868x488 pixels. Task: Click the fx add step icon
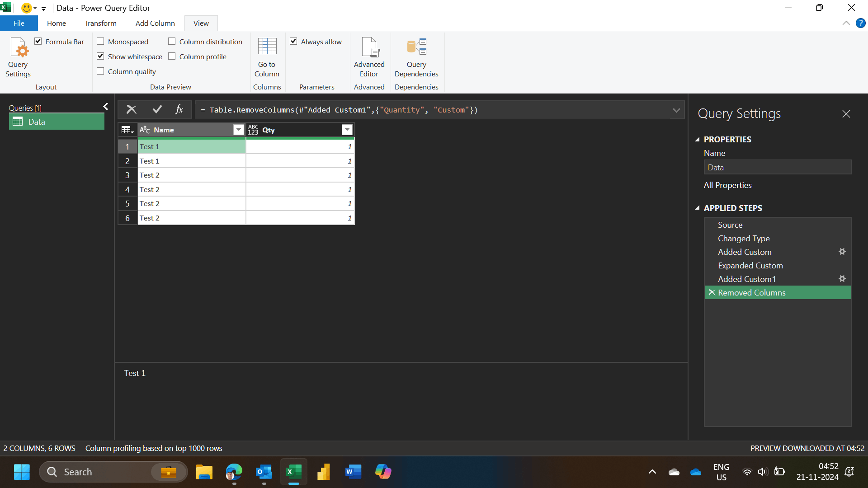[179, 110]
